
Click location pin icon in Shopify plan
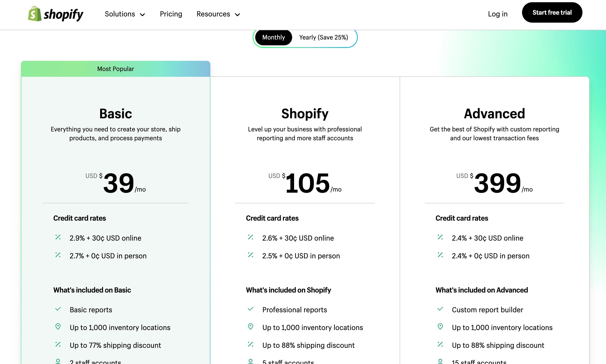[250, 327]
